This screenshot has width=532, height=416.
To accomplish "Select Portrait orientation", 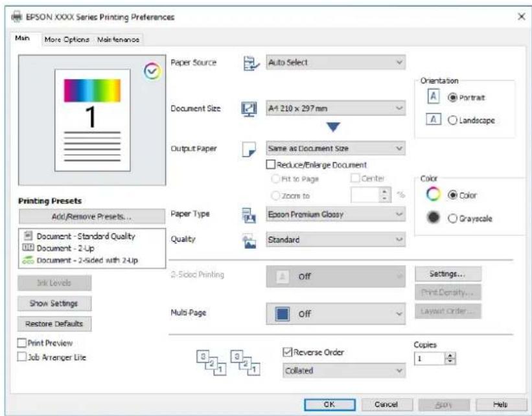I will (452, 98).
